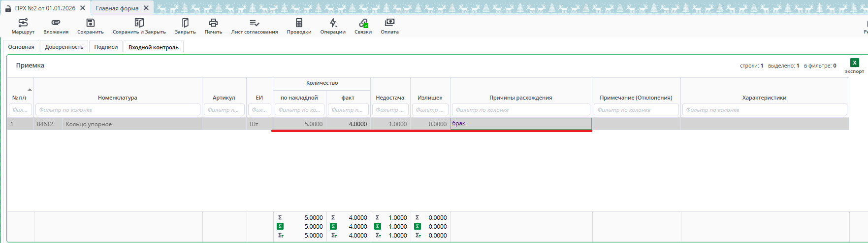Focus the Номенклатура column filter field
This screenshot has height=243, width=868.
[x=118, y=110]
